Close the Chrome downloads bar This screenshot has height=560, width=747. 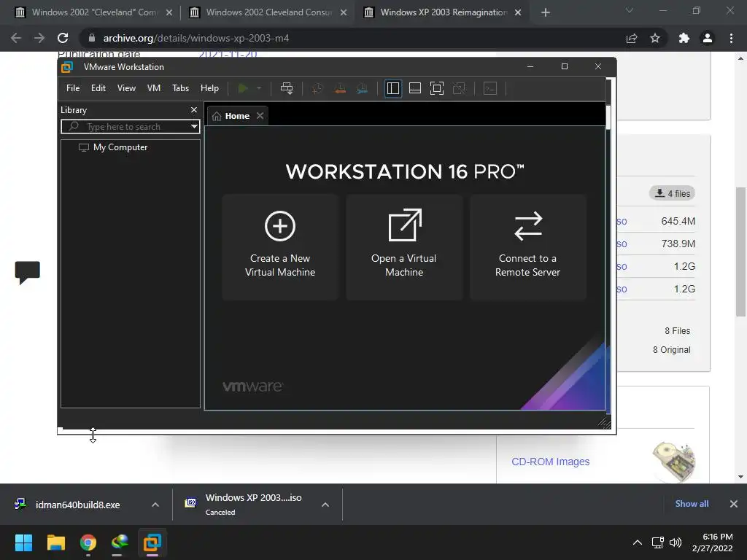tap(734, 504)
